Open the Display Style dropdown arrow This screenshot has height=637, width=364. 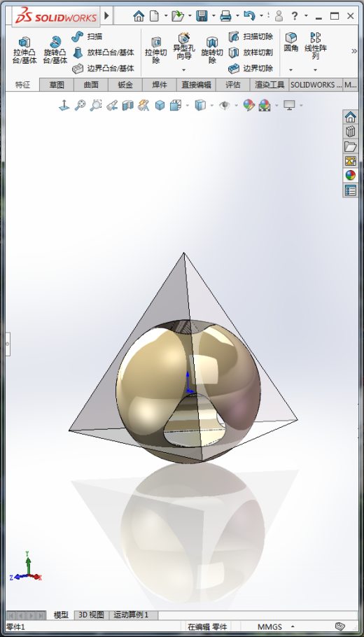point(211,106)
